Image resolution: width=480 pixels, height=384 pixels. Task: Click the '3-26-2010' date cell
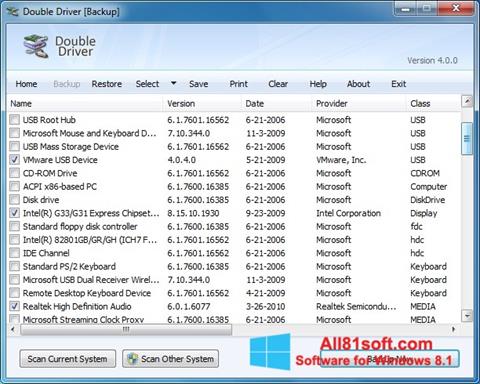266,307
